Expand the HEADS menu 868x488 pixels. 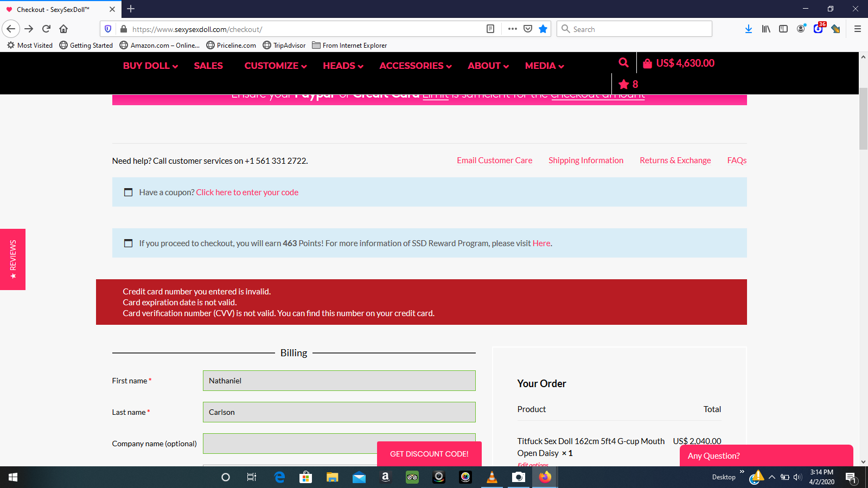(x=343, y=66)
